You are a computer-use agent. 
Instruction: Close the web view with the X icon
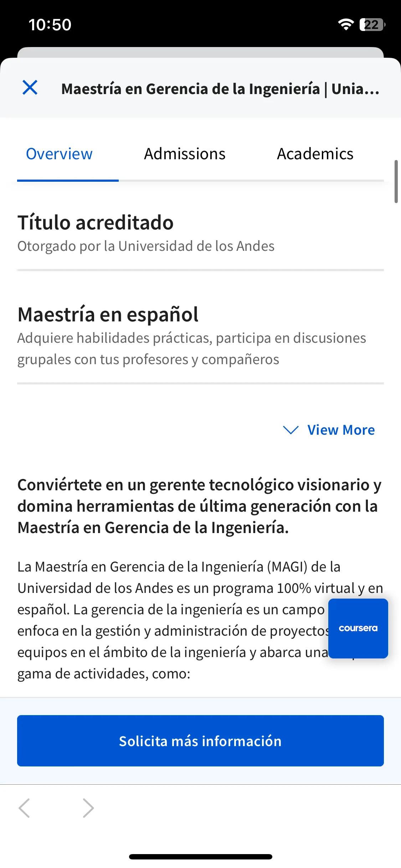pyautogui.click(x=30, y=88)
